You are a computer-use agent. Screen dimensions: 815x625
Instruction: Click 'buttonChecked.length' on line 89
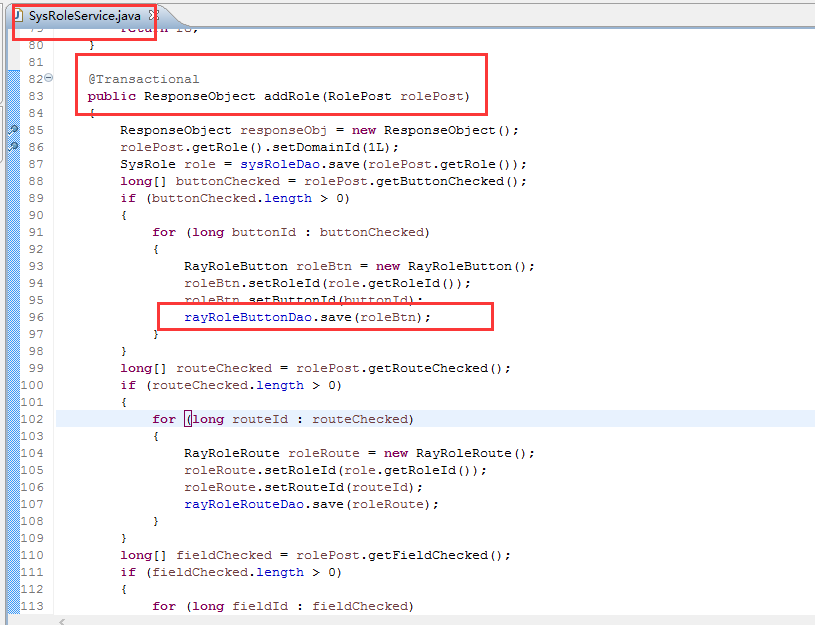pos(232,198)
